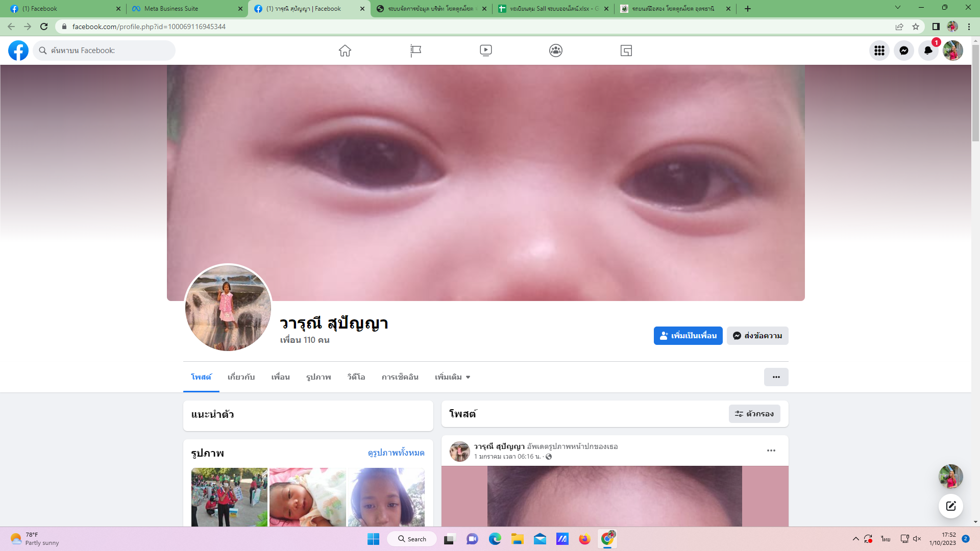Click the ส่งข้อความ button
The height and width of the screenshot is (551, 980).
tap(757, 336)
